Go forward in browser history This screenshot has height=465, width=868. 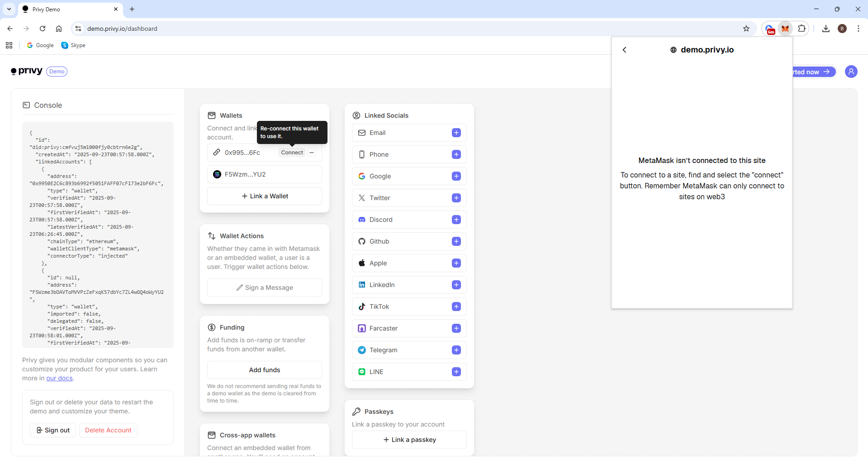click(x=26, y=29)
